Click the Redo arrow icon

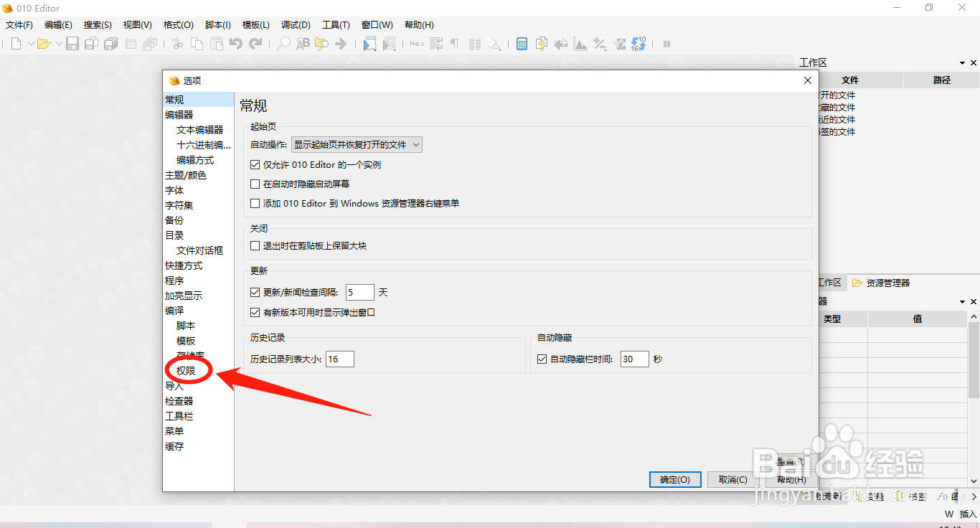coord(255,44)
